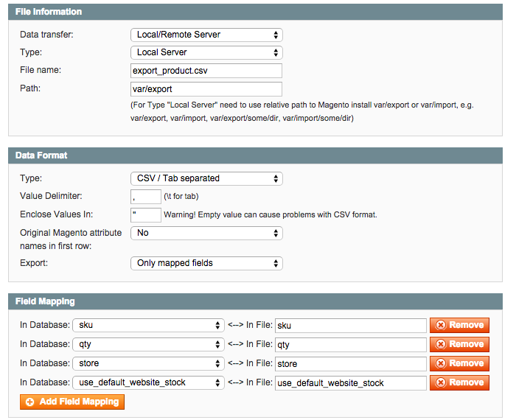Open the store In Database dropdown
The image size is (516, 420).
pos(148,363)
